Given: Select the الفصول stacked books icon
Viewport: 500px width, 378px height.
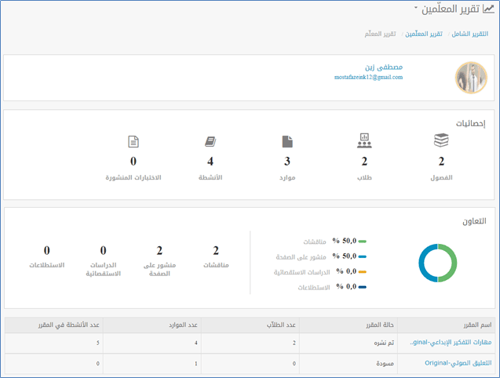Looking at the screenshot, I should (x=441, y=140).
